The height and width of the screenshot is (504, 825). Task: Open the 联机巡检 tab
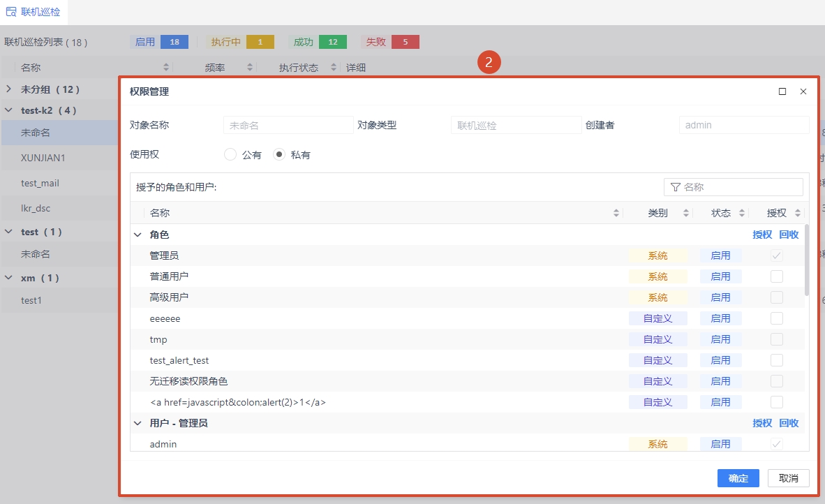point(34,12)
